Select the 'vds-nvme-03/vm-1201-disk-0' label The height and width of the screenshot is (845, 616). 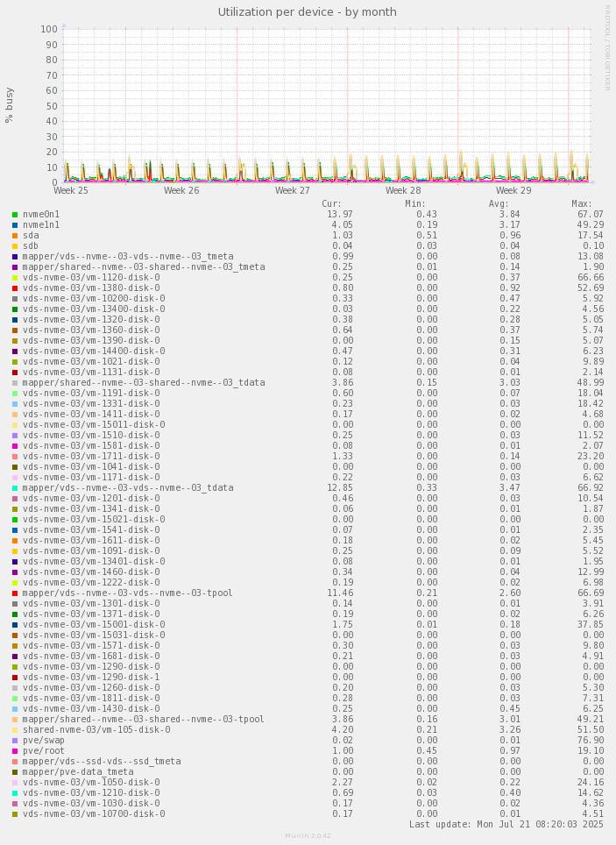pos(91,498)
